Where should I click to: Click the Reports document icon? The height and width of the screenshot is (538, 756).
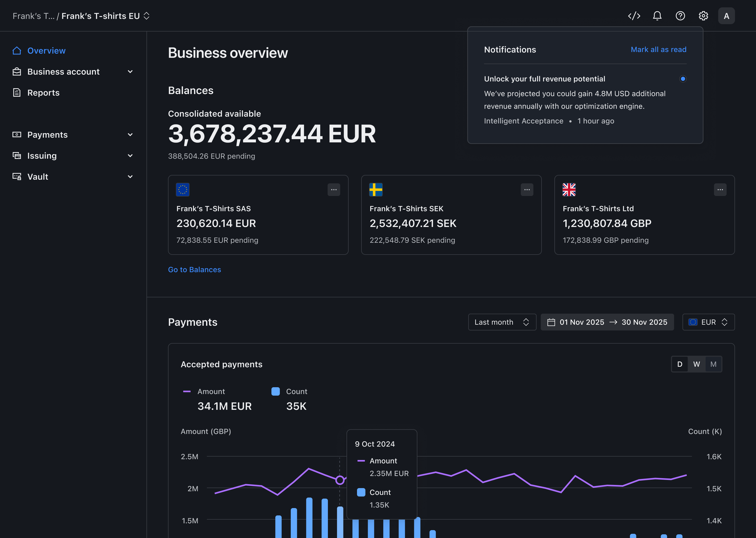[17, 93]
